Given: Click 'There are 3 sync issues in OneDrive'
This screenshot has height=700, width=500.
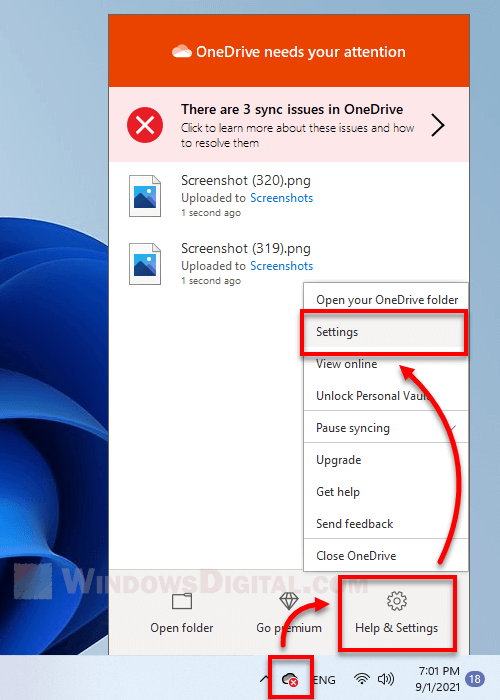Looking at the screenshot, I should (x=292, y=109).
